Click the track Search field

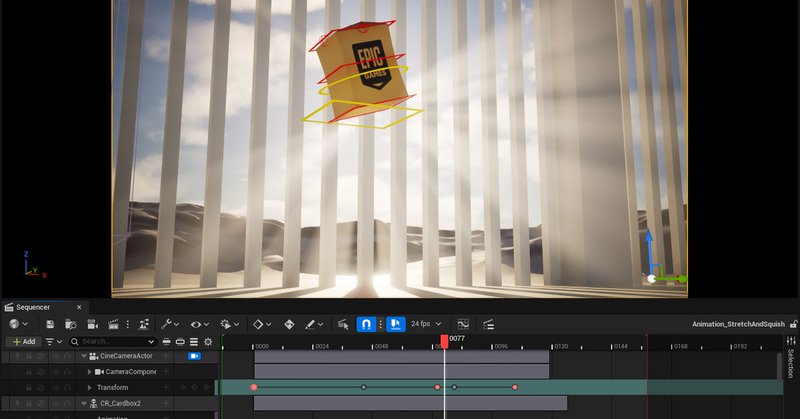click(x=113, y=341)
